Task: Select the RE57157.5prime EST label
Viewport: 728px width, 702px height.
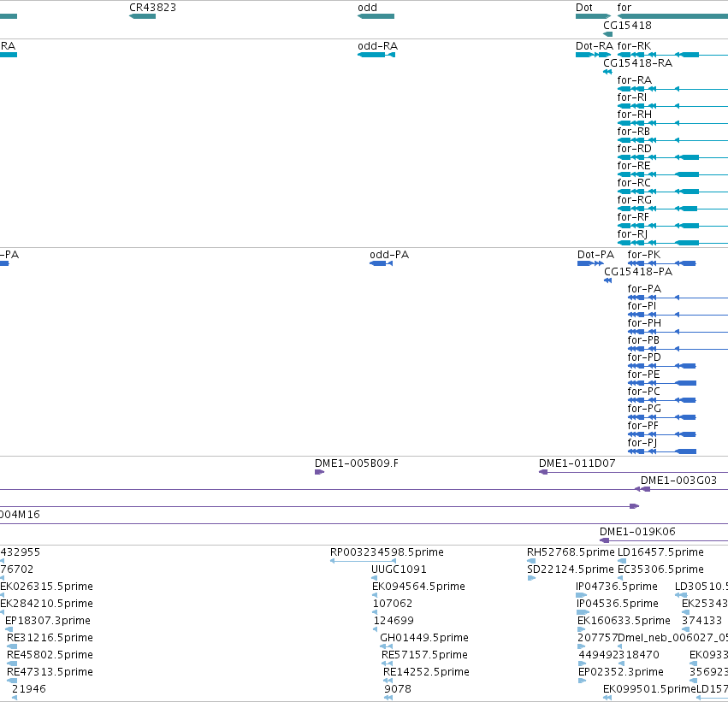Action: pyautogui.click(x=424, y=655)
